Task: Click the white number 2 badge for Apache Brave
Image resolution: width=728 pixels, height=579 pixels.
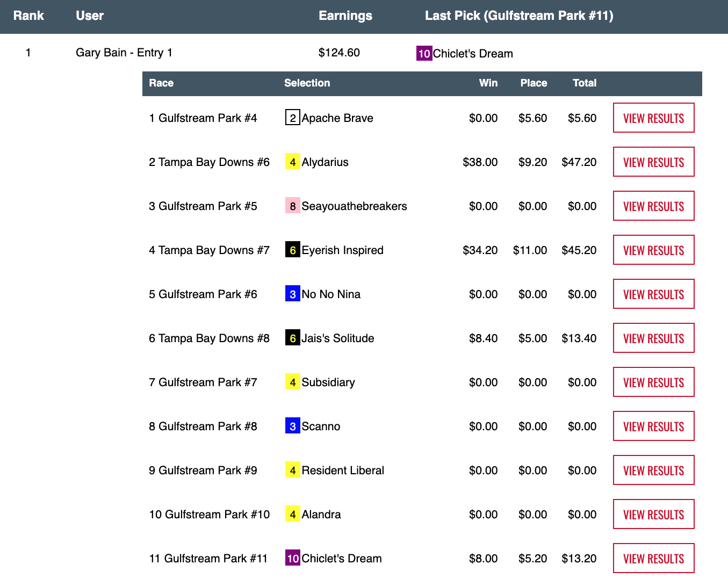Action: (x=292, y=118)
